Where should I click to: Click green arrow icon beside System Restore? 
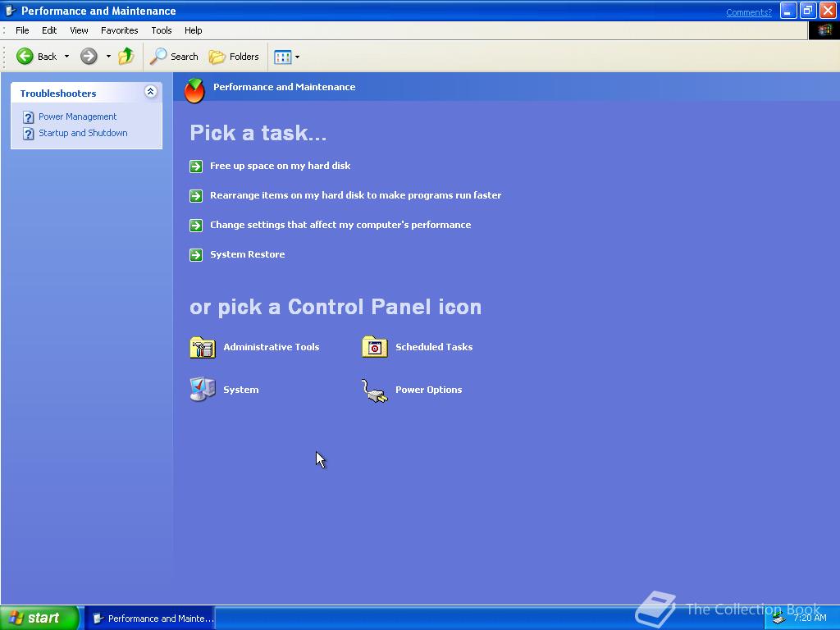click(x=196, y=255)
